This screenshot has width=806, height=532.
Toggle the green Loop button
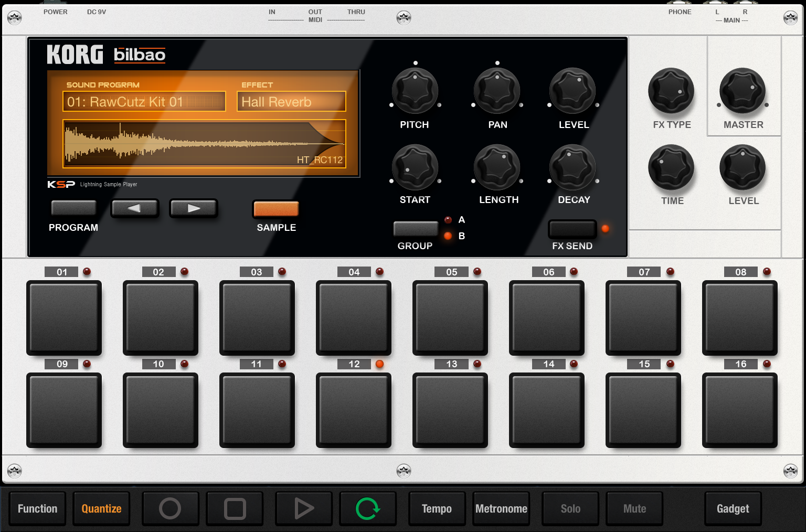point(368,508)
